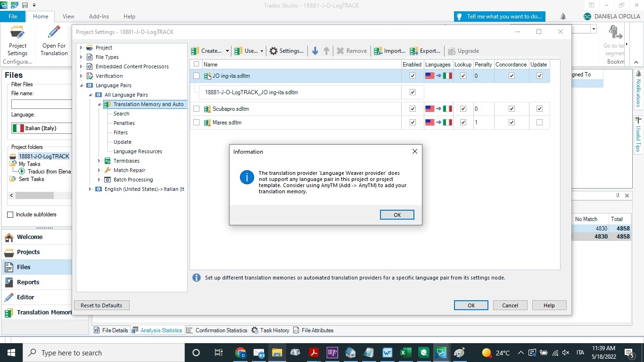Click the File name filter field

(x=41, y=104)
